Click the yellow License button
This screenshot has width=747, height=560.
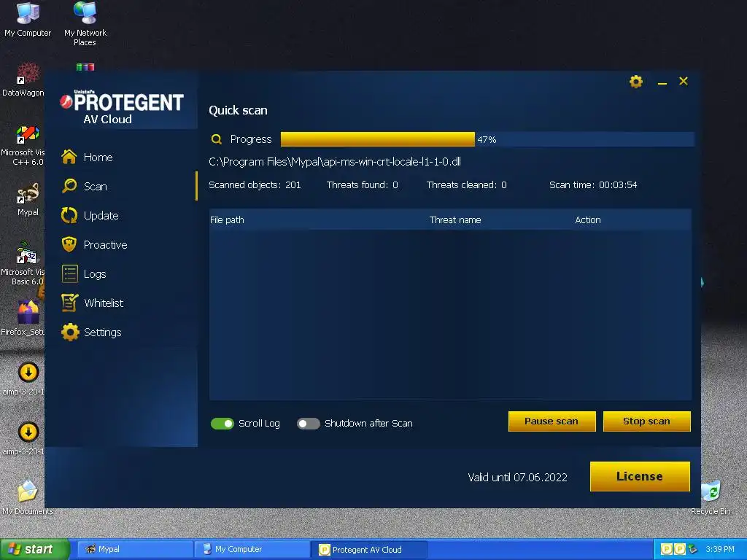coord(640,476)
